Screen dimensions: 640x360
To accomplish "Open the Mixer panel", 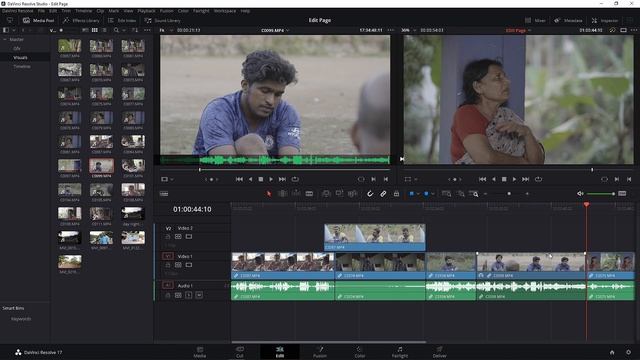I will click(536, 20).
